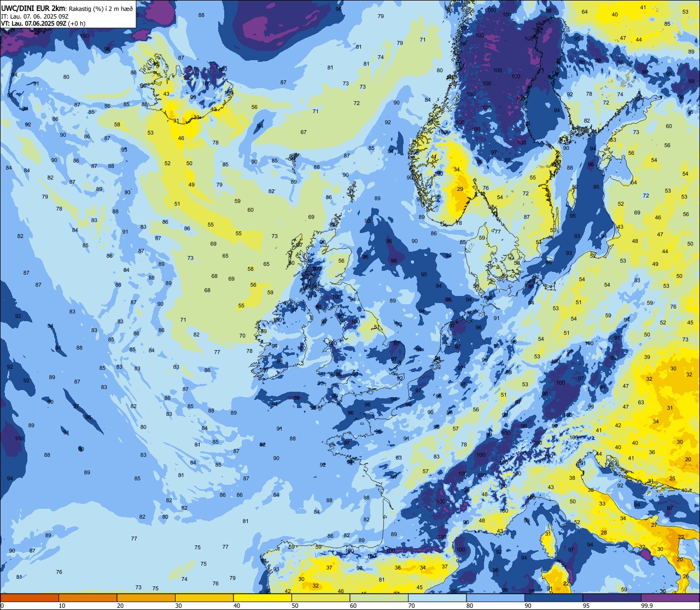
Task: Click the legend tick label '99.9'
Action: [x=646, y=606]
